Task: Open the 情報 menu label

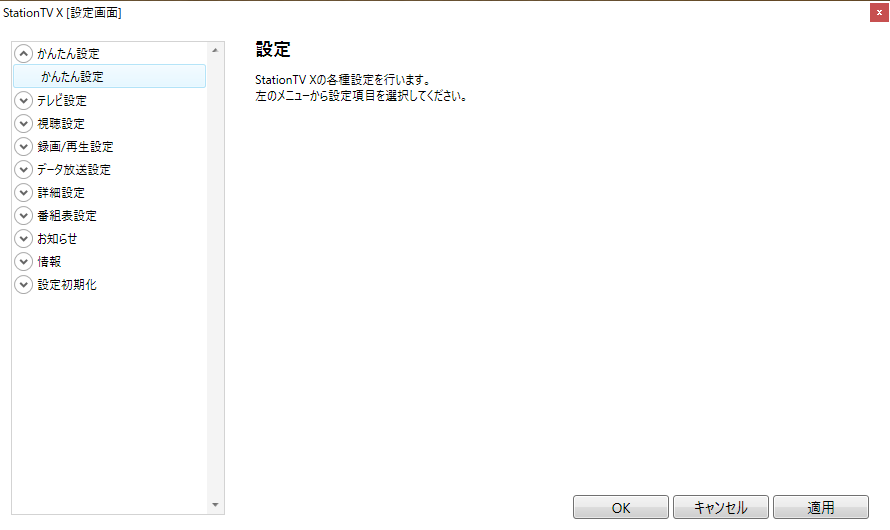Action: coord(49,261)
